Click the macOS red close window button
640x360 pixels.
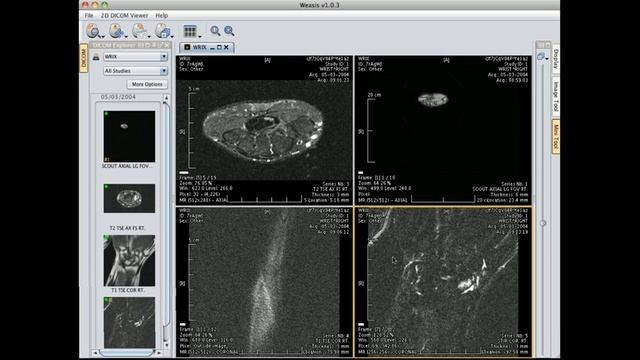tap(85, 5)
